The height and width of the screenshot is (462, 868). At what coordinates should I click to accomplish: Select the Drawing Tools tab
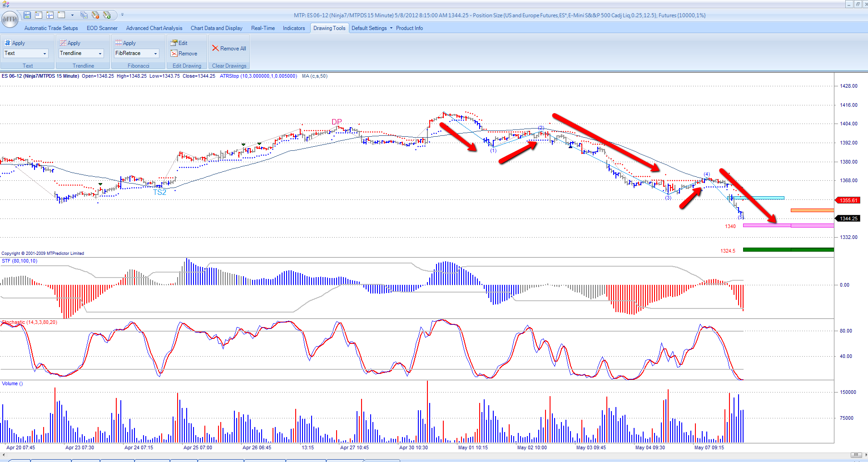click(329, 28)
